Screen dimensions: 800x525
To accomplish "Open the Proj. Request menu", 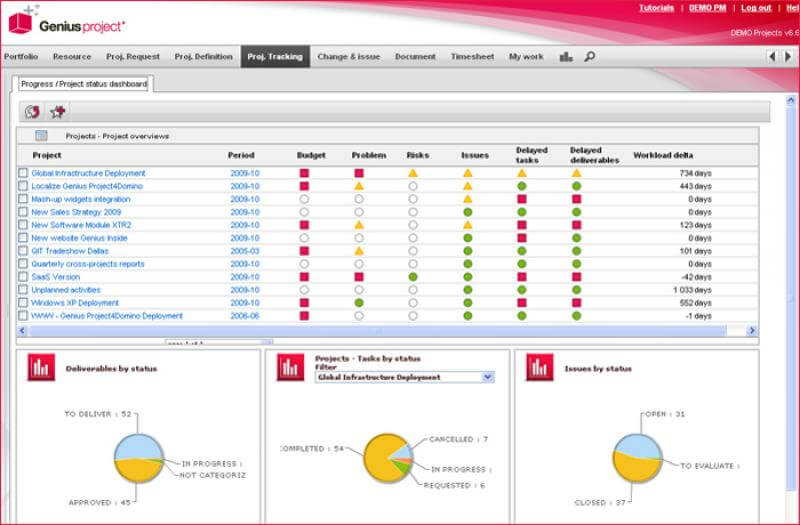I will (133, 57).
